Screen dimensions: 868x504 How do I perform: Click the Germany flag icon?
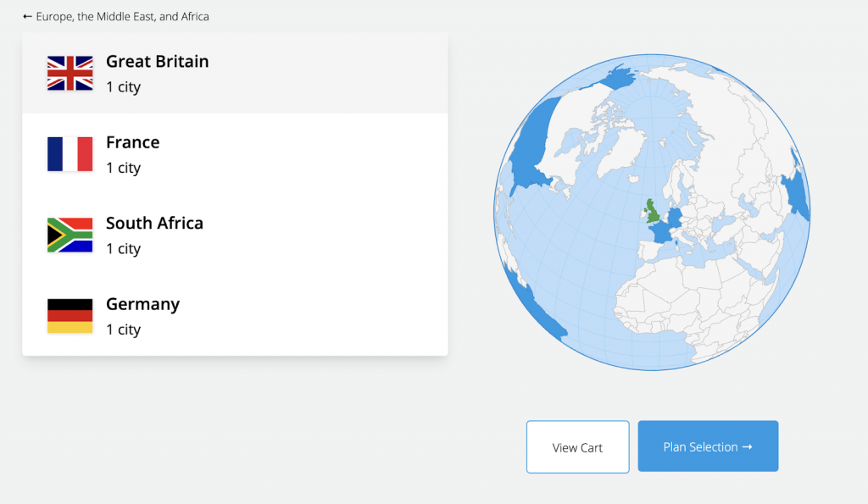pos(70,316)
